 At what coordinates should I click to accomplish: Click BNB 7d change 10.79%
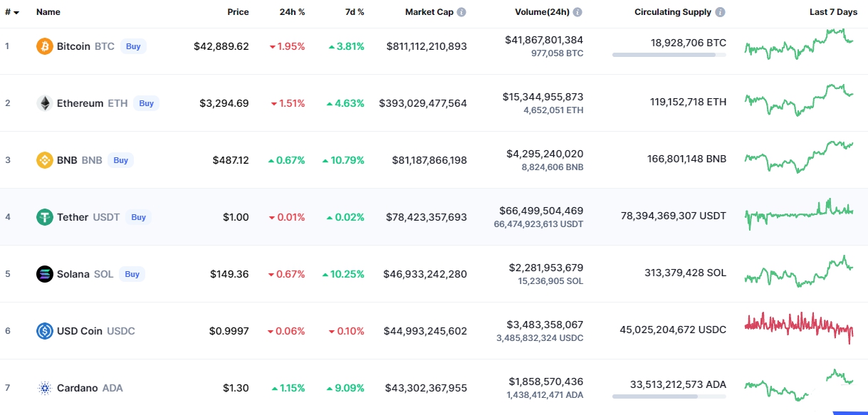tap(343, 160)
